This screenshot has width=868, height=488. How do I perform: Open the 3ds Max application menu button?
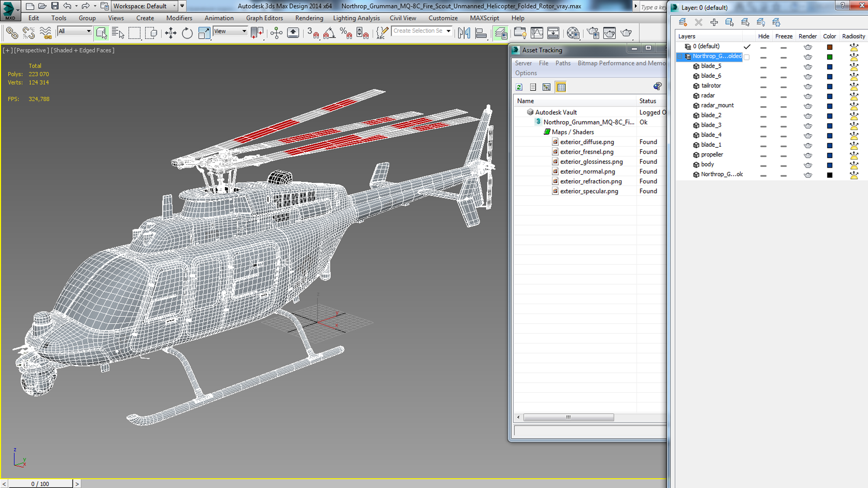[x=10, y=10]
